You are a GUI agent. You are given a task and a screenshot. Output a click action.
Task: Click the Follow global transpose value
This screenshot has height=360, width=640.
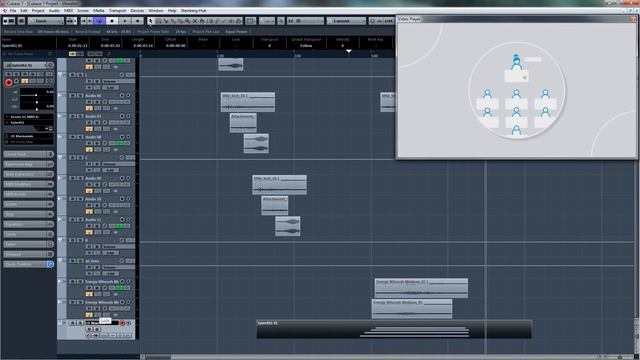[x=306, y=46]
